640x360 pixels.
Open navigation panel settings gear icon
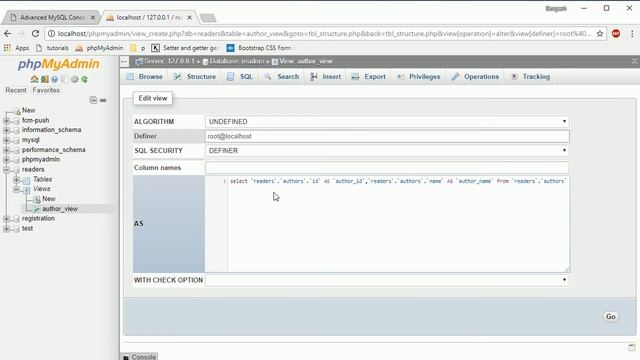[x=74, y=79]
